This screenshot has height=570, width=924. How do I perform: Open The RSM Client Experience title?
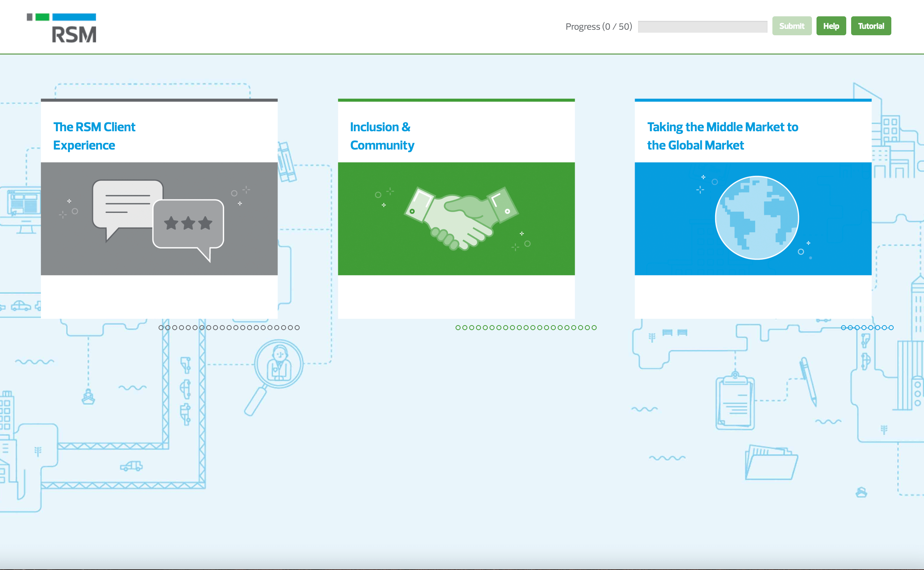[x=94, y=136]
